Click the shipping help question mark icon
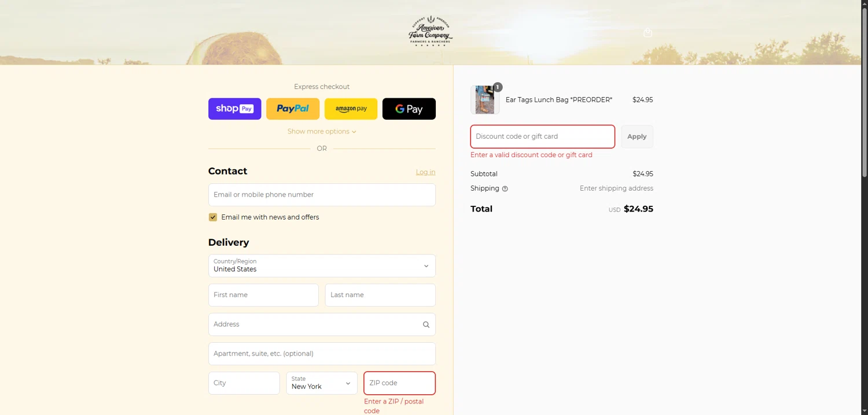This screenshot has width=868, height=415. coord(505,189)
